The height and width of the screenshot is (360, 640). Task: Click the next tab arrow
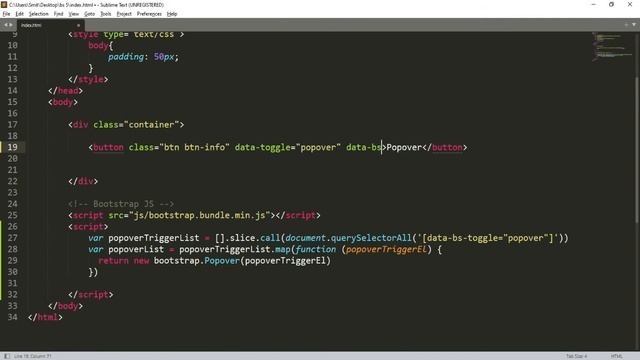click(11, 25)
